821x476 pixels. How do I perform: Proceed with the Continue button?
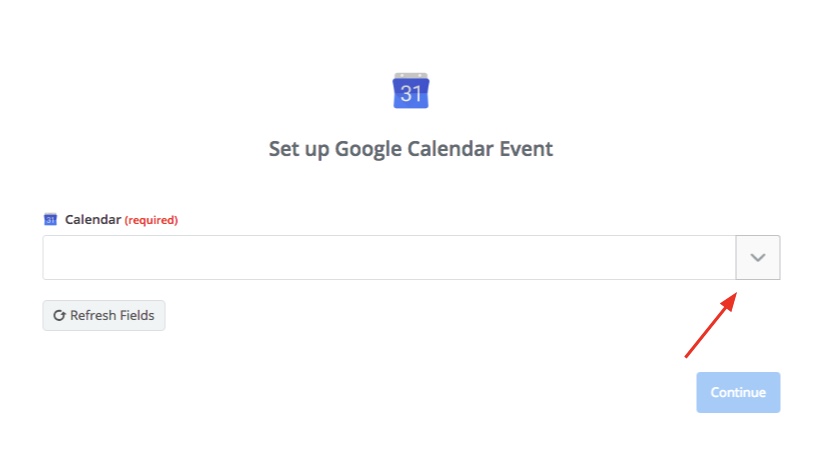coord(738,392)
